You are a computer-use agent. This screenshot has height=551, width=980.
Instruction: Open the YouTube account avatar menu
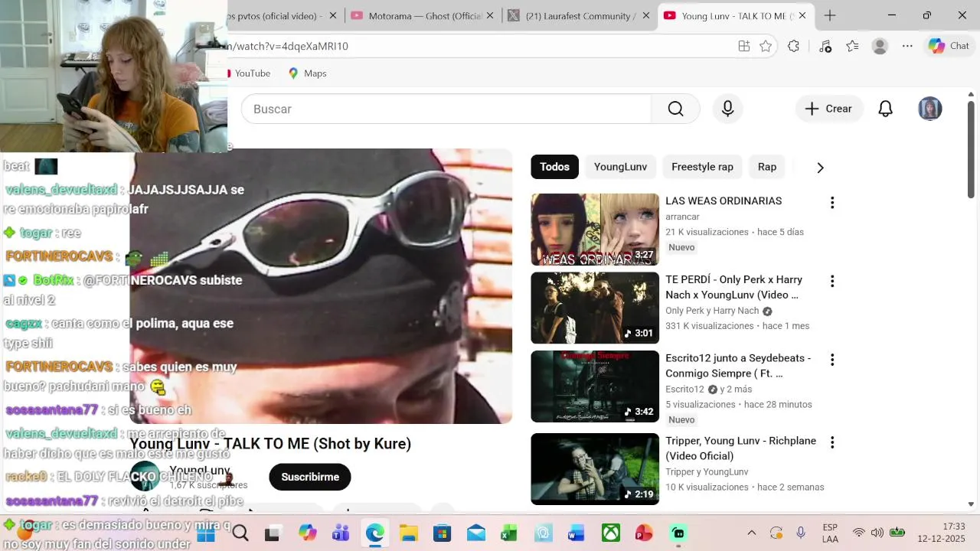pyautogui.click(x=929, y=109)
